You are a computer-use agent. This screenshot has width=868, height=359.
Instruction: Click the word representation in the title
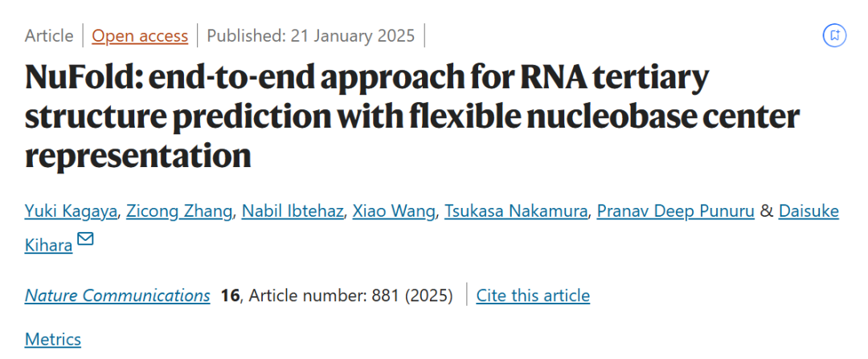point(137,154)
